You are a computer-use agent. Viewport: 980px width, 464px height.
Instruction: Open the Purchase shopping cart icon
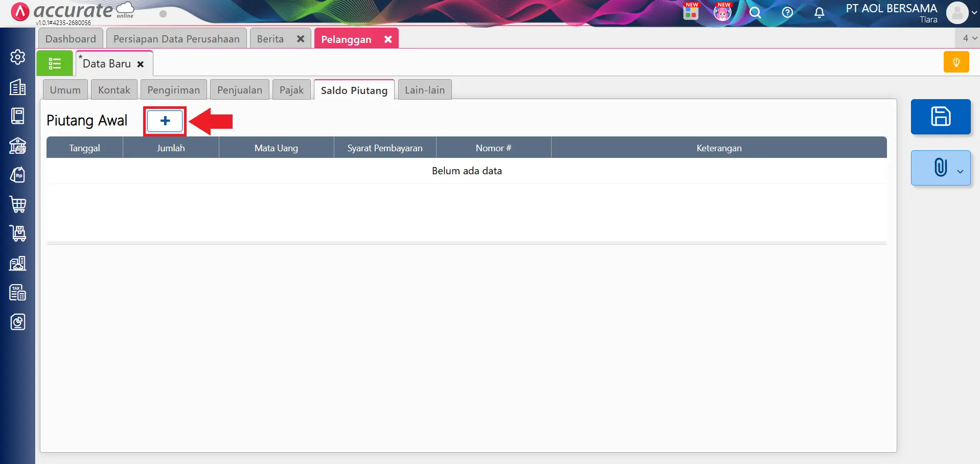[x=18, y=204]
